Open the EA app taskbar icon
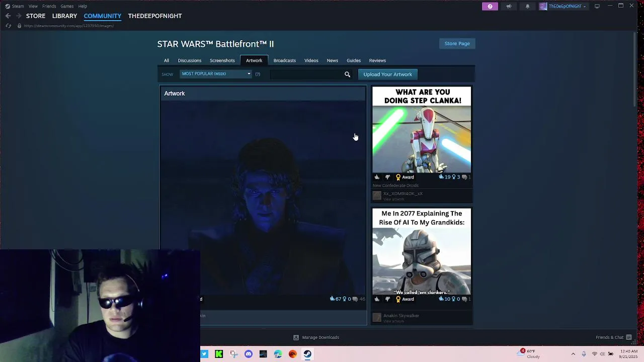644x362 pixels. 293,354
